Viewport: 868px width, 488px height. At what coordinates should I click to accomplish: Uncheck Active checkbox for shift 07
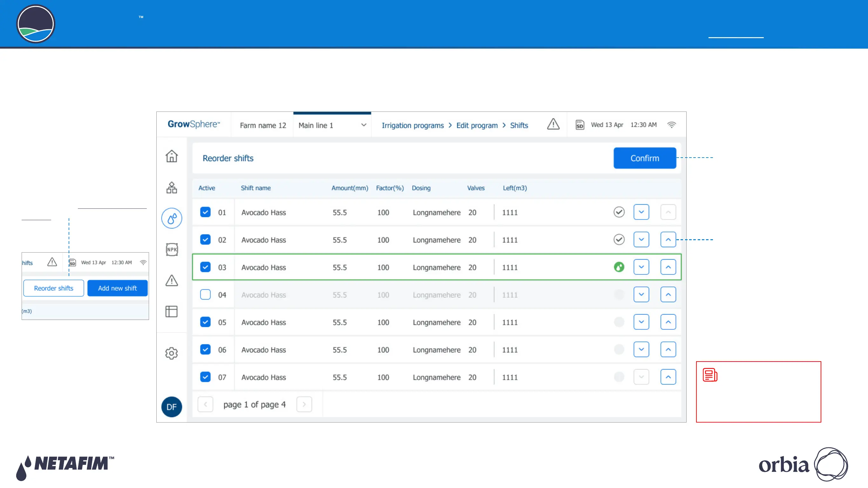[x=205, y=377]
